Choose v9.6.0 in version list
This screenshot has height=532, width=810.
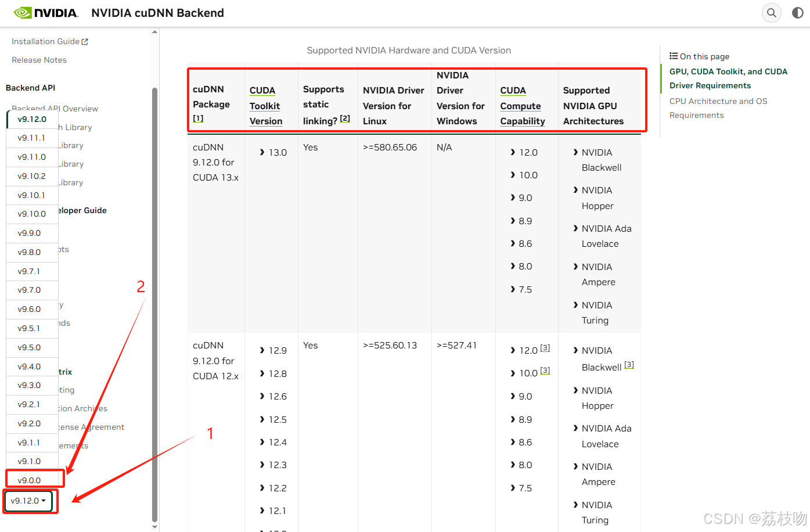(32, 309)
